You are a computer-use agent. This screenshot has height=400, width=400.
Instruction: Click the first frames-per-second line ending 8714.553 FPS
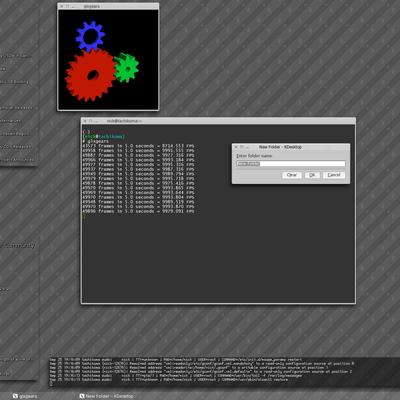coord(138,146)
